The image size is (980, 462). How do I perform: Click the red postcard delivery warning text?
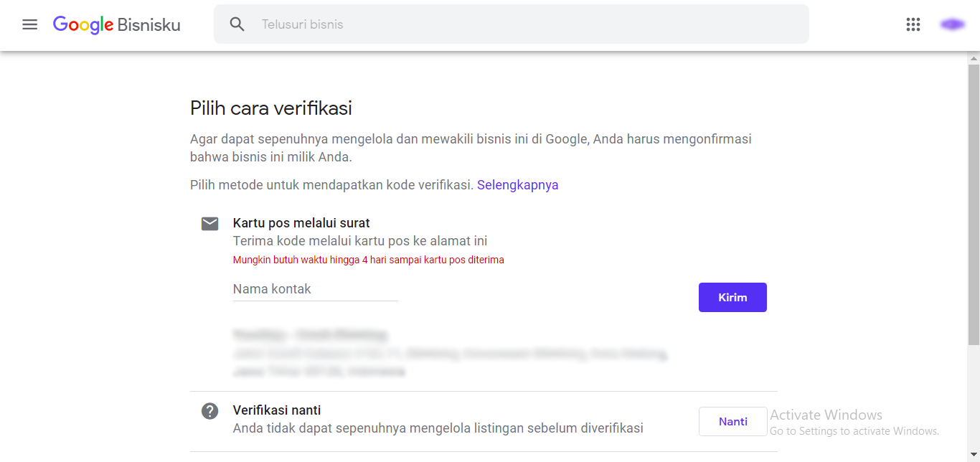[x=368, y=259]
